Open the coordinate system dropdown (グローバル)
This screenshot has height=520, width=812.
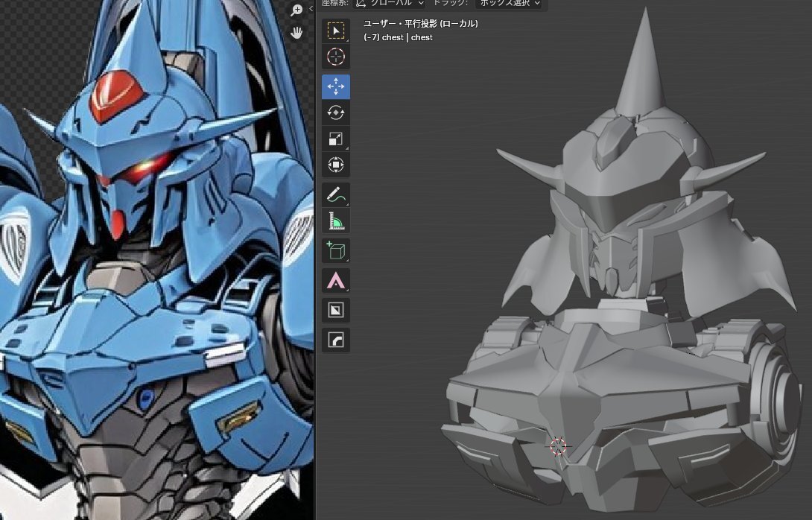pos(390,4)
